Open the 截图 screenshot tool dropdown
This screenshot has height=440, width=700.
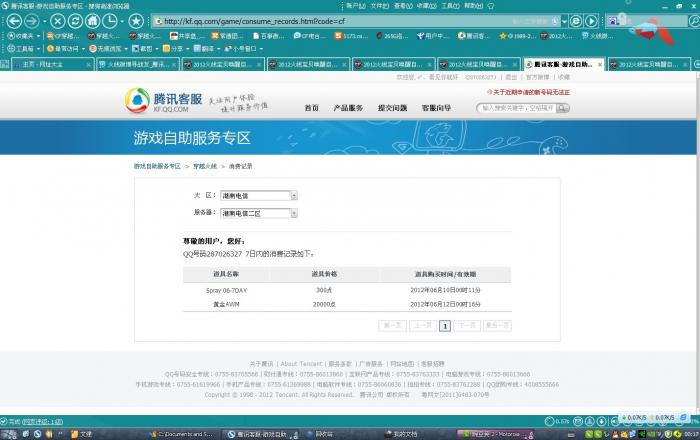[145, 48]
